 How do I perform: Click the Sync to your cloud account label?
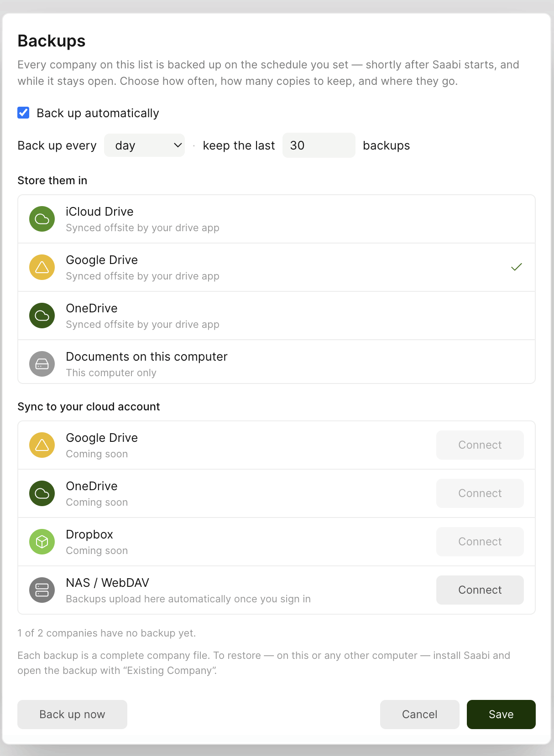click(x=89, y=407)
